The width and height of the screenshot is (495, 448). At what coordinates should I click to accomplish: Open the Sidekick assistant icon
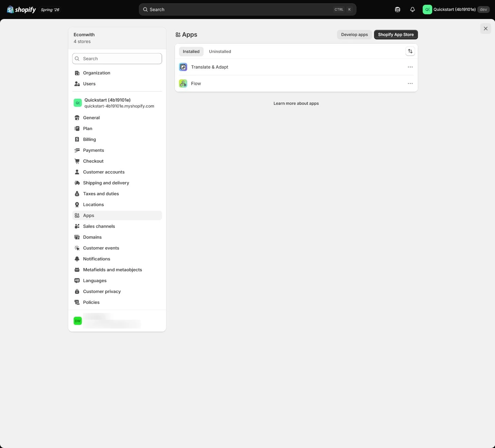[397, 10]
